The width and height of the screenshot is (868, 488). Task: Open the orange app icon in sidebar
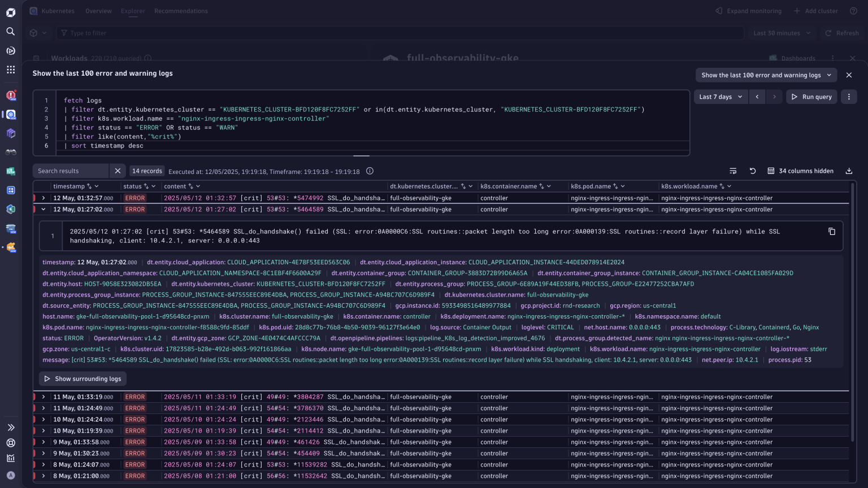(11, 247)
